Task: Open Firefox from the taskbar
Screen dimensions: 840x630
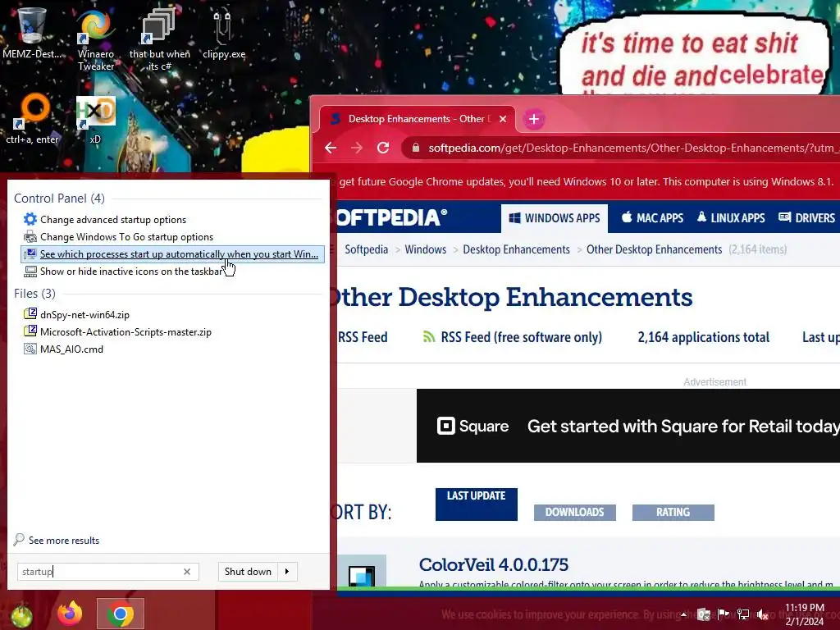Action: (x=71, y=614)
